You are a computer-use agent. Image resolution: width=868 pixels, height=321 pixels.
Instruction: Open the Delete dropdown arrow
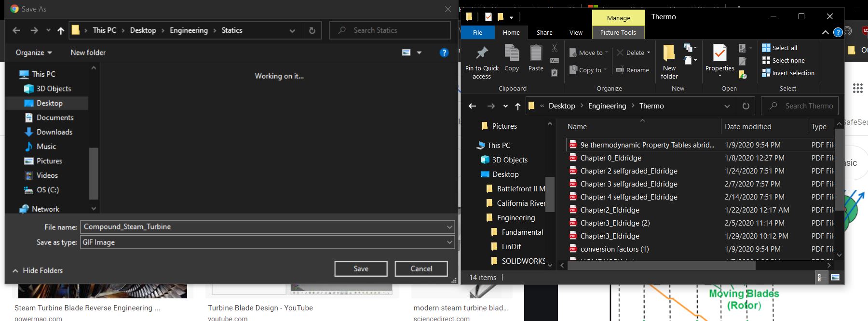(x=649, y=53)
